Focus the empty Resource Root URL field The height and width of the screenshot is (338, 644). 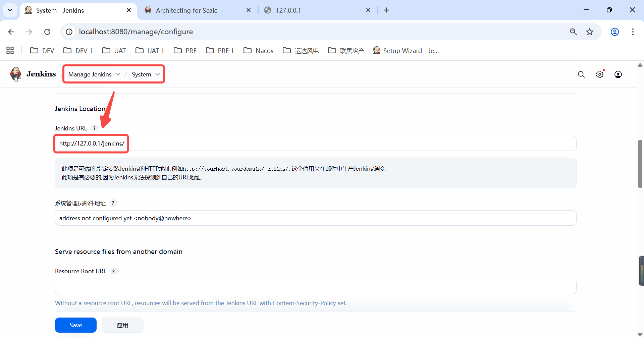tap(316, 286)
